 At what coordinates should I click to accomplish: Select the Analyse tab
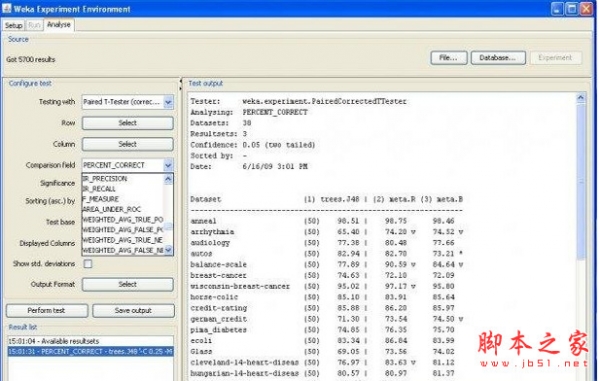point(59,25)
